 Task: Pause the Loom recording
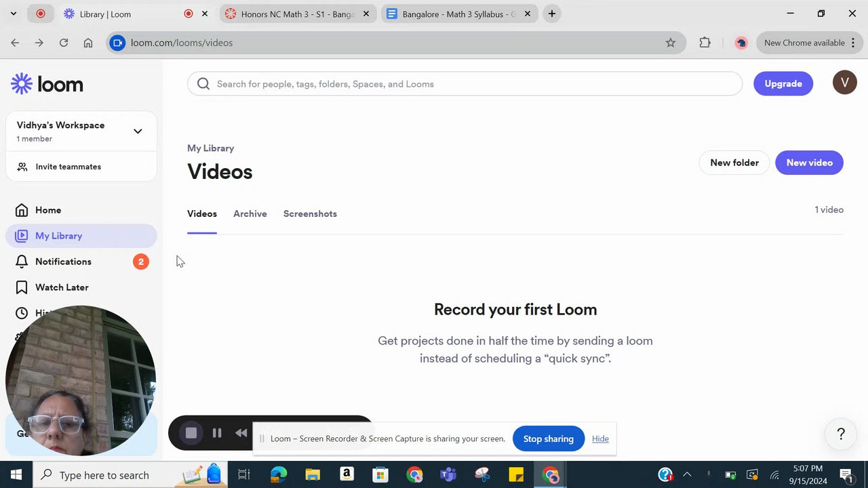click(217, 433)
